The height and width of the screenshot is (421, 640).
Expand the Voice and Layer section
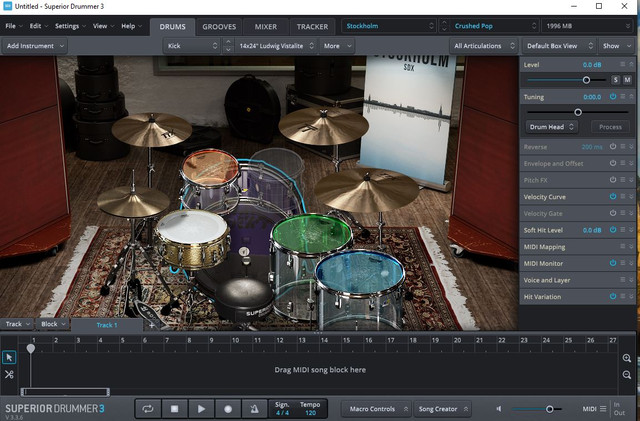[631, 280]
